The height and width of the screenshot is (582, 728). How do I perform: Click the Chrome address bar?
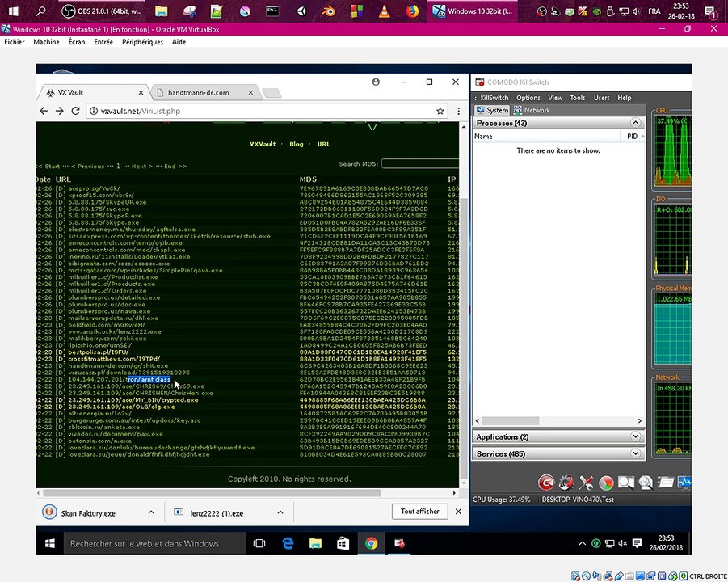267,111
